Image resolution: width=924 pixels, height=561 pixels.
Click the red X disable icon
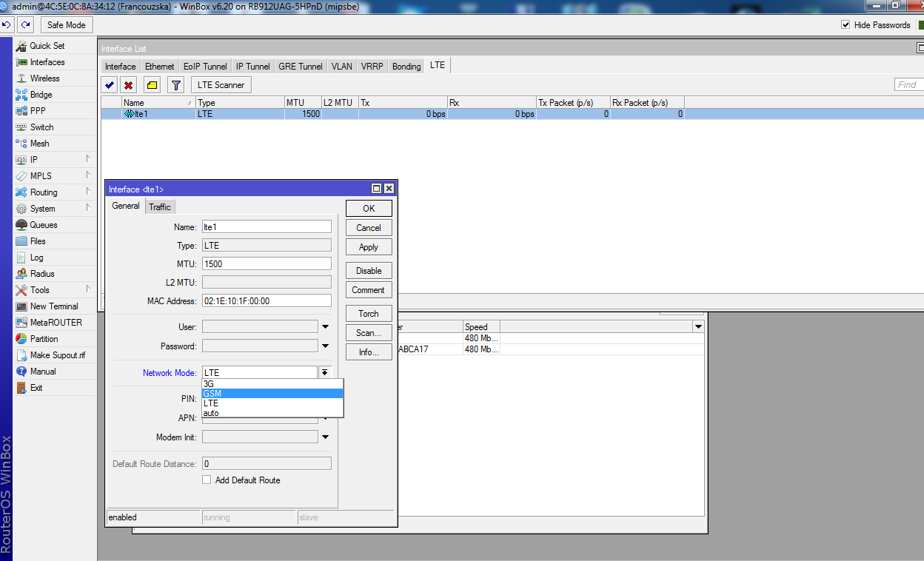(x=129, y=85)
